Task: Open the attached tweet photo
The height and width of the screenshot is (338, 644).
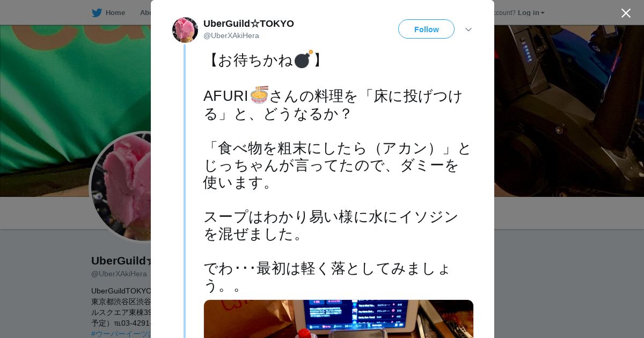Action: pyautogui.click(x=339, y=319)
